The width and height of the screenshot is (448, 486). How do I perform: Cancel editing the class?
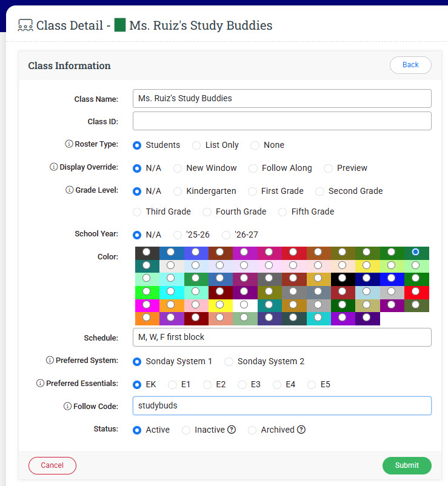point(52,465)
